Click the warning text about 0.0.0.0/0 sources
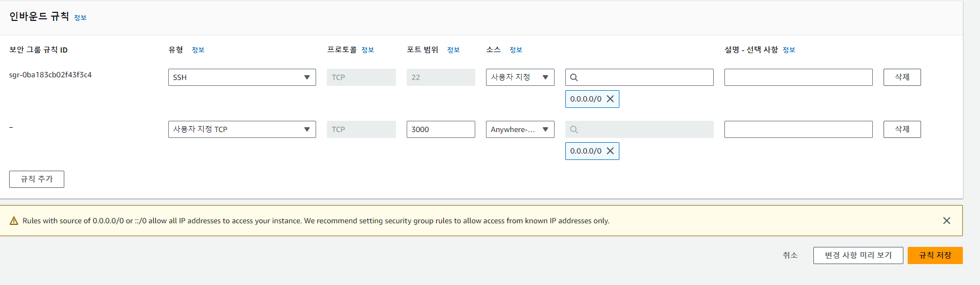This screenshot has width=980, height=285. (x=316, y=221)
